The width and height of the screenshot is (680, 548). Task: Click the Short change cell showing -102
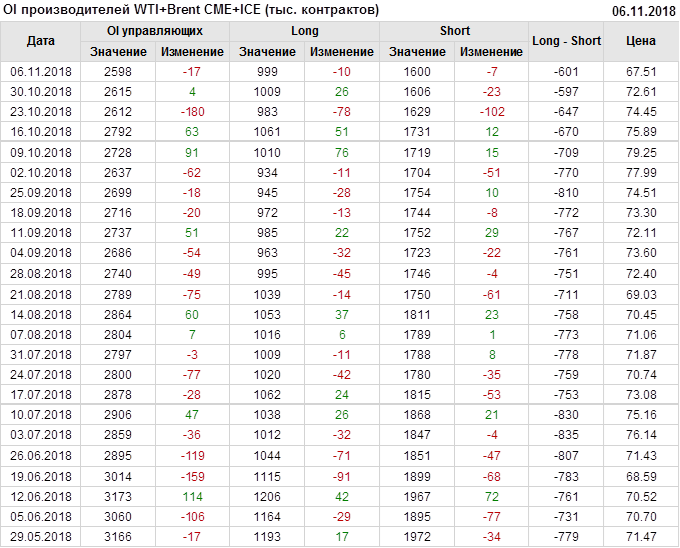[492, 111]
